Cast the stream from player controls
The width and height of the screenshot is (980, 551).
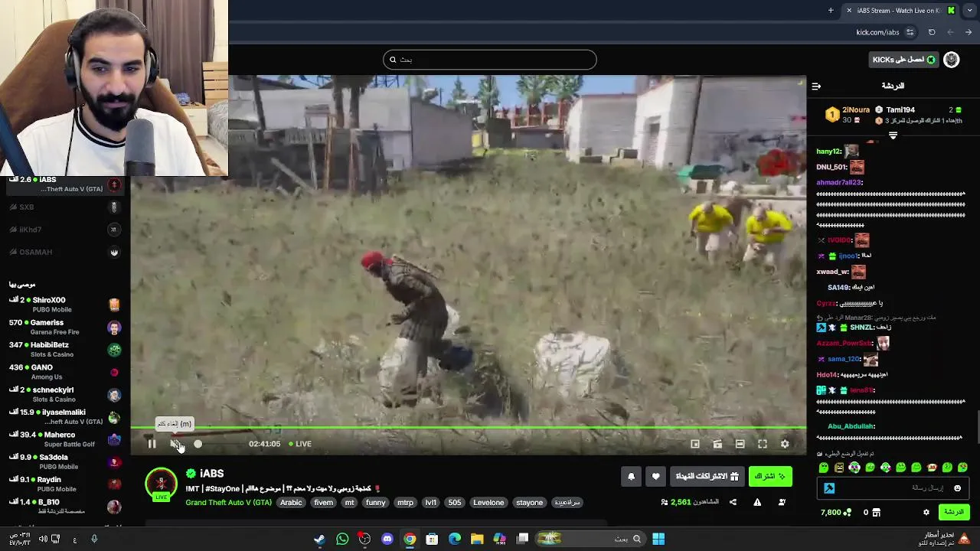717,444
